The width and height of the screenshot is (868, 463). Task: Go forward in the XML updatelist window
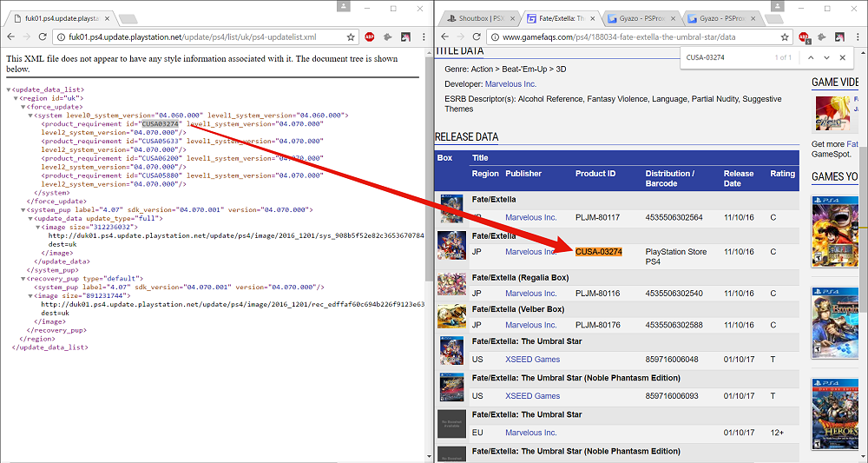pos(26,37)
